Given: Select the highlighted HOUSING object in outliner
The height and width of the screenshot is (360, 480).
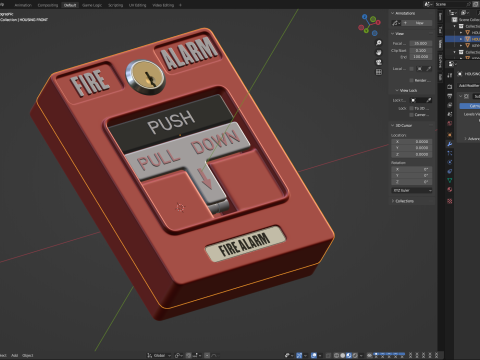Looking at the screenshot, I should point(463,39).
